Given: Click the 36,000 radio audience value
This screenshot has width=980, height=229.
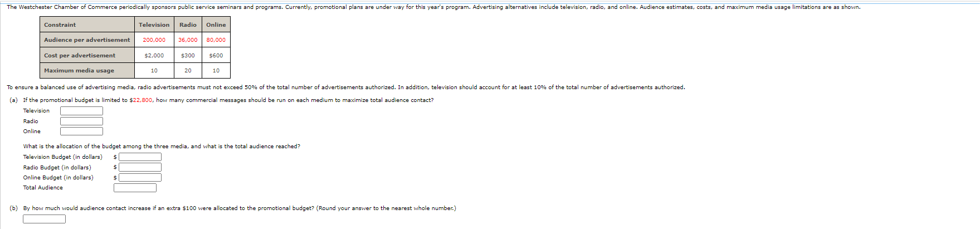Looking at the screenshot, I should coord(188,40).
